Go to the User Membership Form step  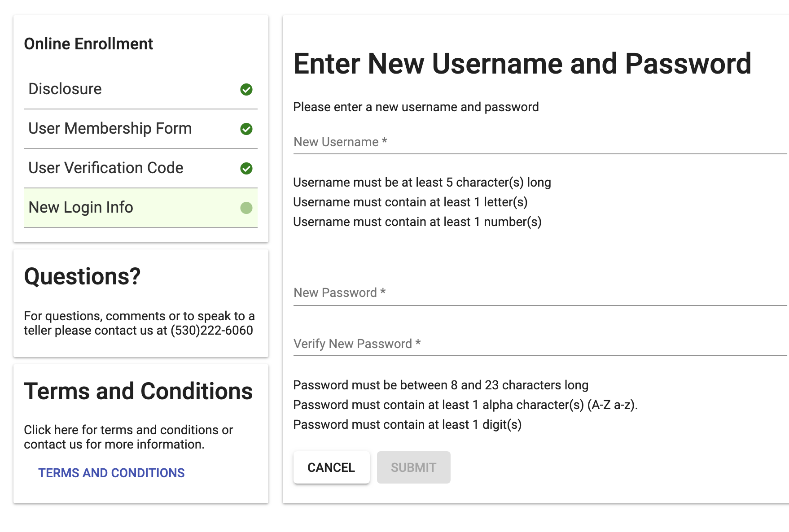(141, 129)
